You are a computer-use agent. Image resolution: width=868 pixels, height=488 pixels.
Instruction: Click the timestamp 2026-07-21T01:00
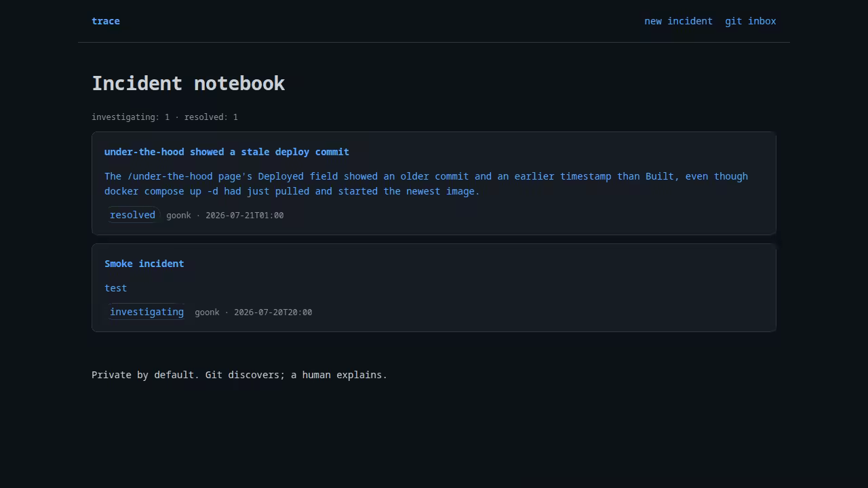coord(245,216)
